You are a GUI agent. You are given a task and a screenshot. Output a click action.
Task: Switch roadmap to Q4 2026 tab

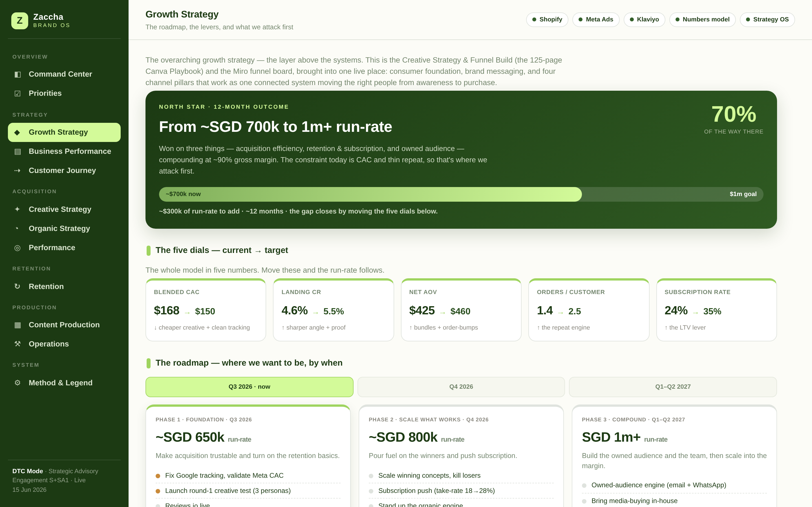pyautogui.click(x=461, y=387)
